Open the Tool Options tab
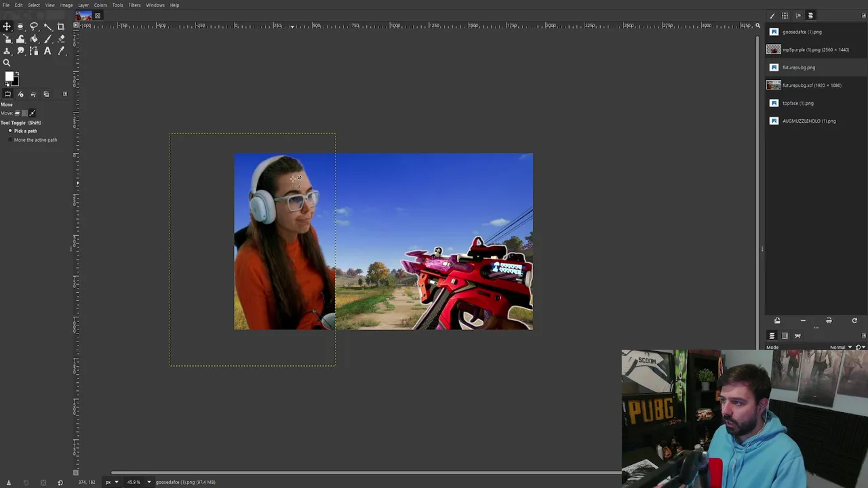This screenshot has width=868, height=488. (x=7, y=94)
